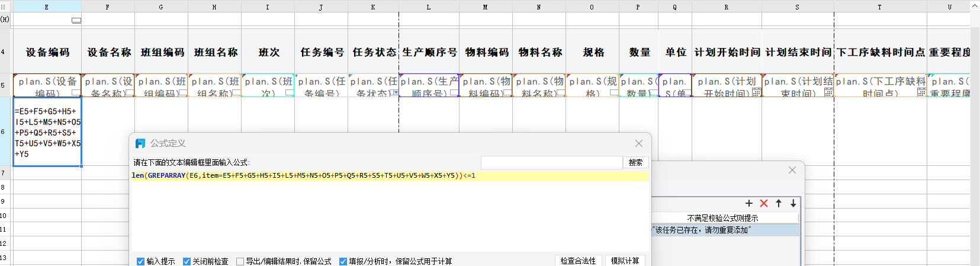This screenshot has width=980, height=266.
Task: Click the 设备编码 header cell
Action: pos(47,52)
